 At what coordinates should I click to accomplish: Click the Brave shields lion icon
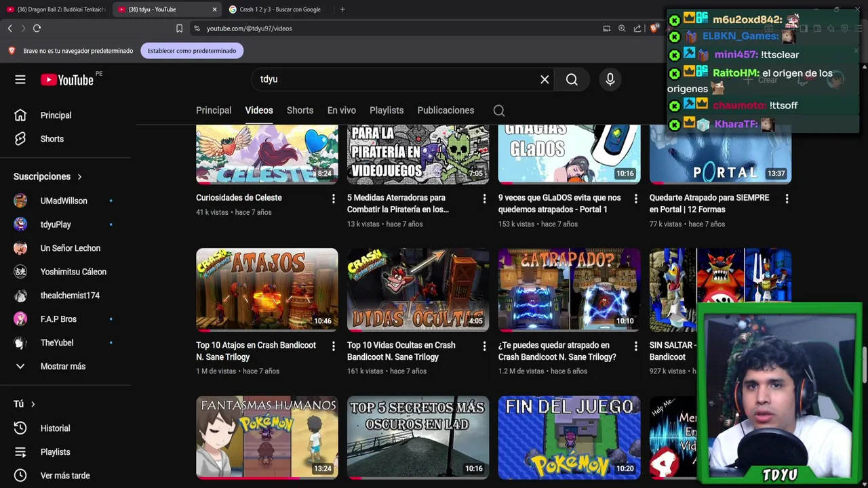(x=654, y=28)
